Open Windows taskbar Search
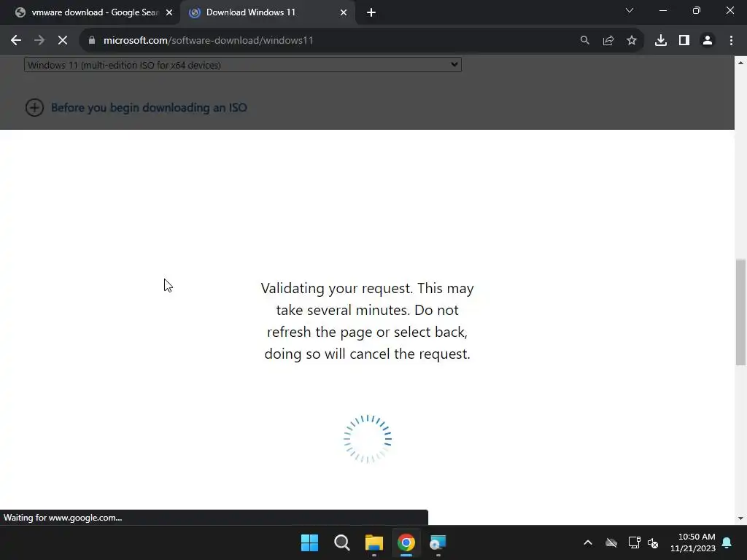This screenshot has height=560, width=747. pos(341,542)
